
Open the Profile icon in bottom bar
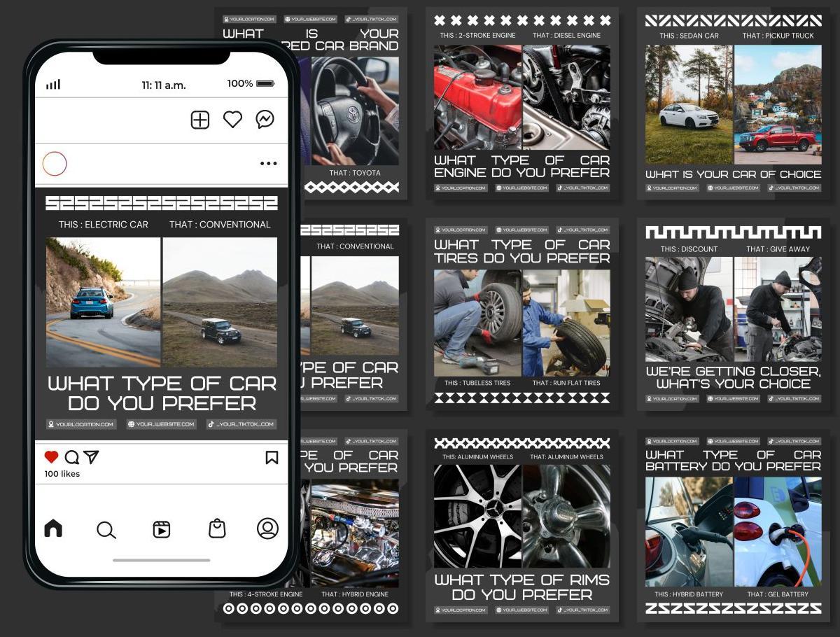(267, 528)
